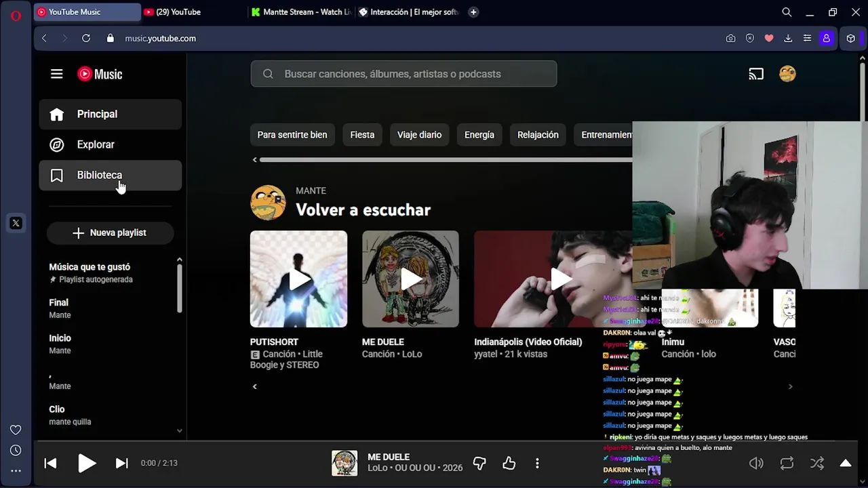Open a new browser tab
The height and width of the screenshot is (488, 868).
point(473,12)
